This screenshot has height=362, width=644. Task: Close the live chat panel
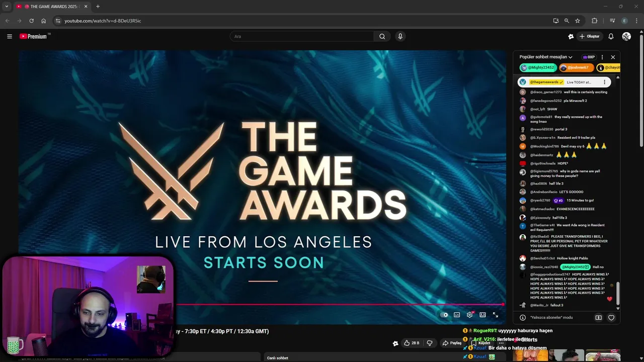pyautogui.click(x=613, y=57)
